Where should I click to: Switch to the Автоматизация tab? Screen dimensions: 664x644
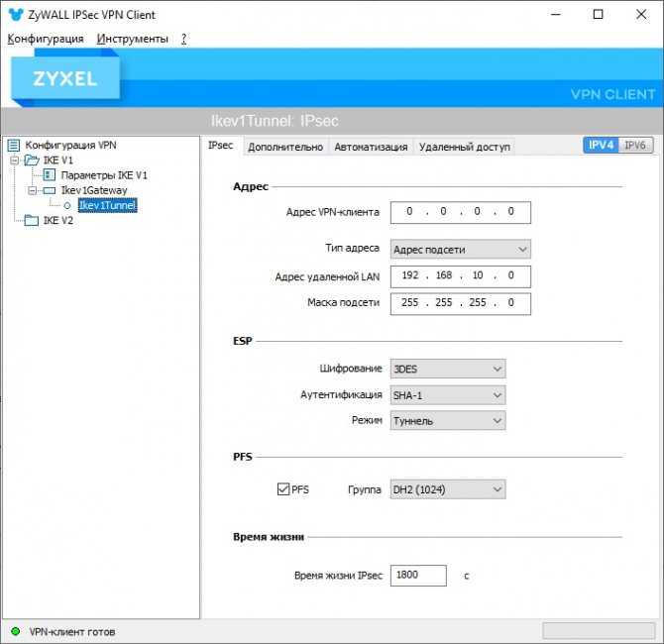pyautogui.click(x=371, y=147)
